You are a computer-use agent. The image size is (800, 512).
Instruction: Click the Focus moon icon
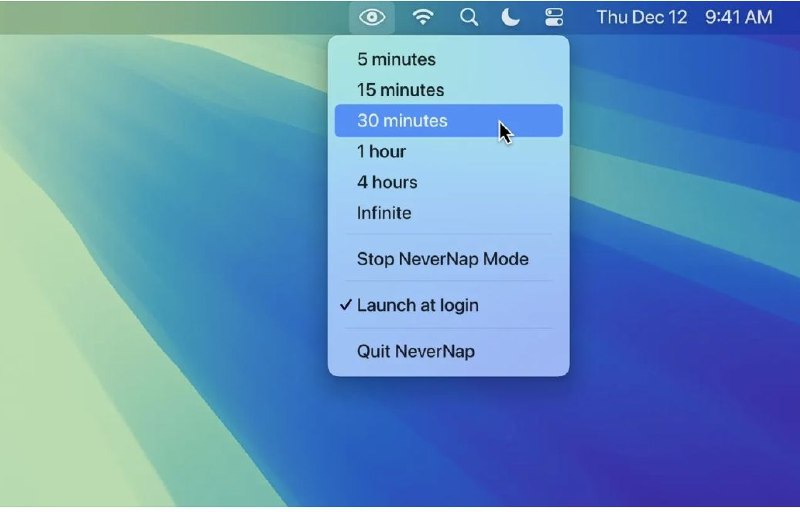click(510, 17)
